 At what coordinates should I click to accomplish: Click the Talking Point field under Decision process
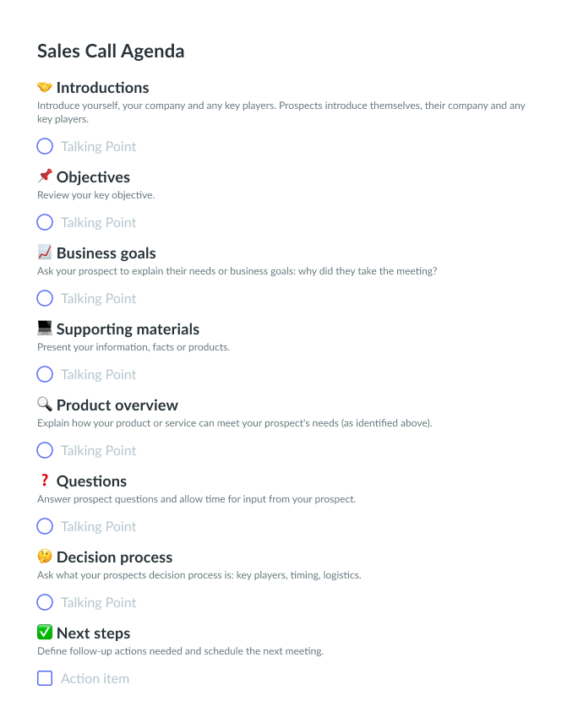coord(99,603)
